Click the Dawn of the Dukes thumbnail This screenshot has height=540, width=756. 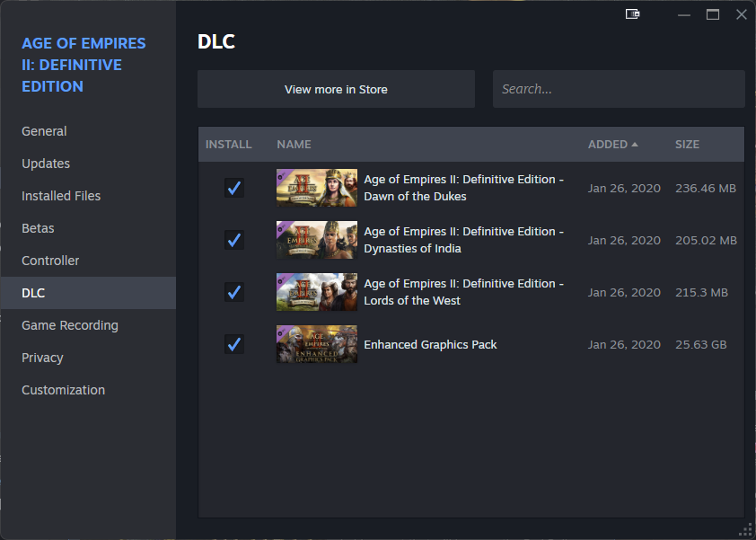317,188
